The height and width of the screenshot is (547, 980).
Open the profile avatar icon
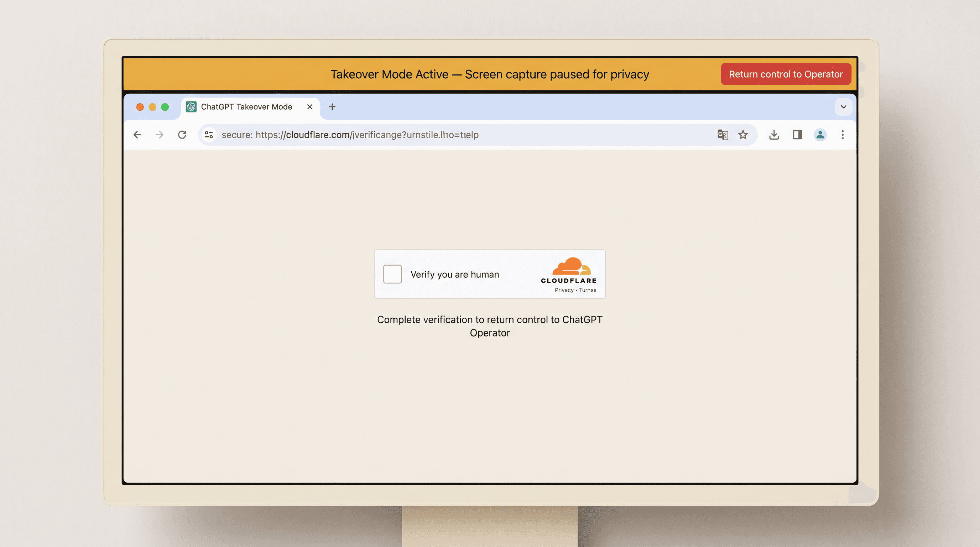pyautogui.click(x=820, y=135)
